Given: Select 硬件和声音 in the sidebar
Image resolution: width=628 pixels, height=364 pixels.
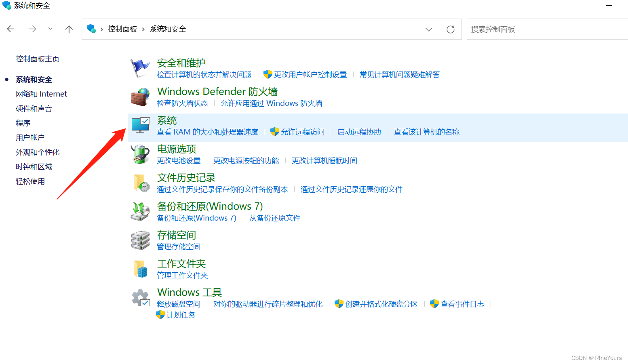Looking at the screenshot, I should click(34, 109).
